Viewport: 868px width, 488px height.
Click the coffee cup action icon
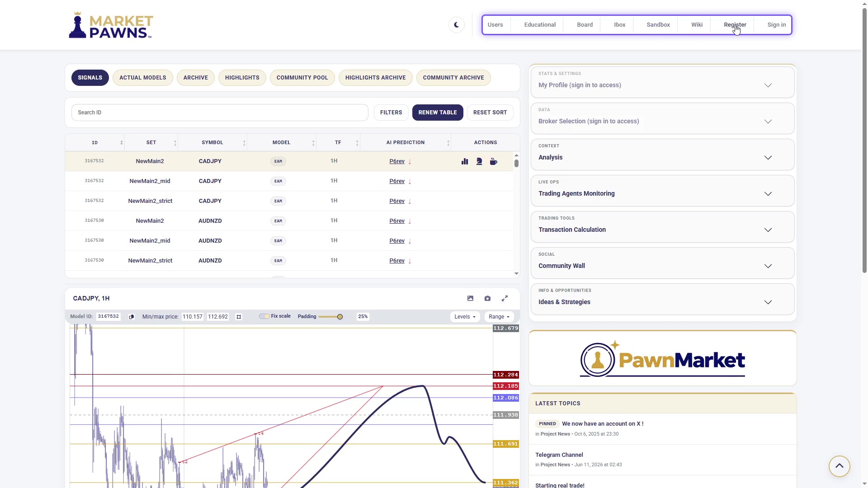(494, 161)
